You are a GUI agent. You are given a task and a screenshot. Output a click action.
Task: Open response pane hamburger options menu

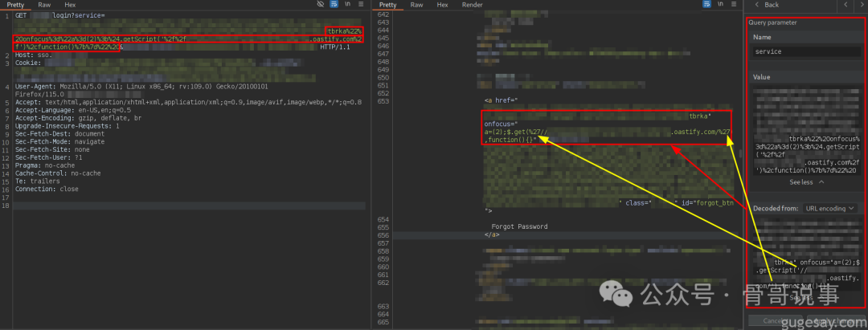(x=733, y=4)
